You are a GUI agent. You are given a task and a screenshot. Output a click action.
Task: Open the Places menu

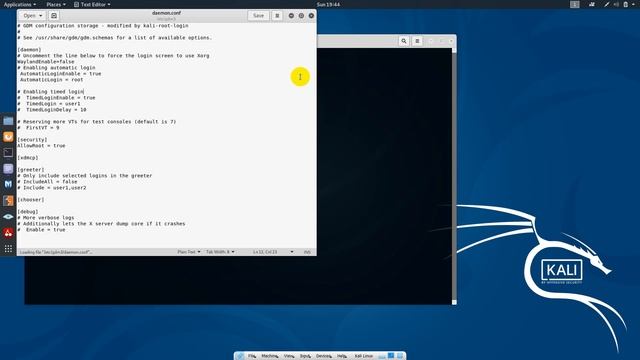[56, 4]
